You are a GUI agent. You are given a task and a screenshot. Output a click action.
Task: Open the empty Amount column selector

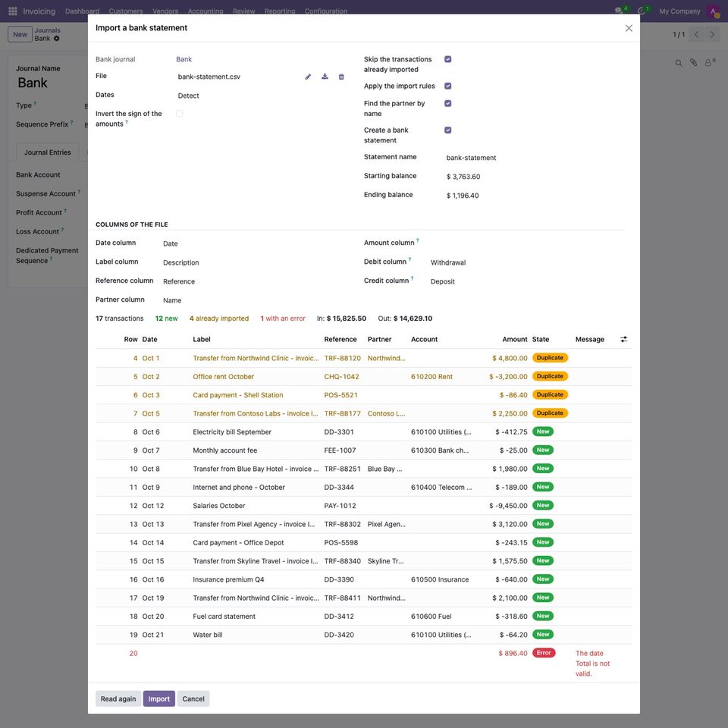pos(525,243)
